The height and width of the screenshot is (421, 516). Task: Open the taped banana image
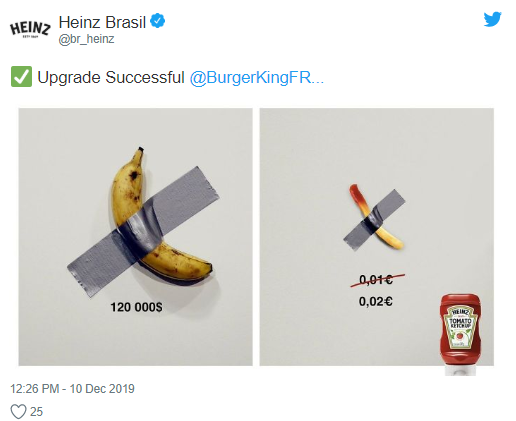pyautogui.click(x=135, y=237)
